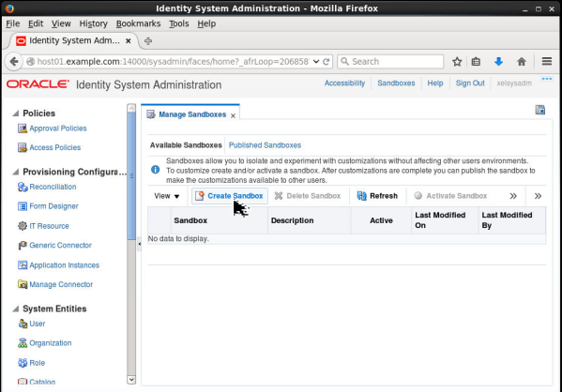Screen dimensions: 562x392
Task: Click the Approval Policies icon
Action: pyautogui.click(x=23, y=128)
